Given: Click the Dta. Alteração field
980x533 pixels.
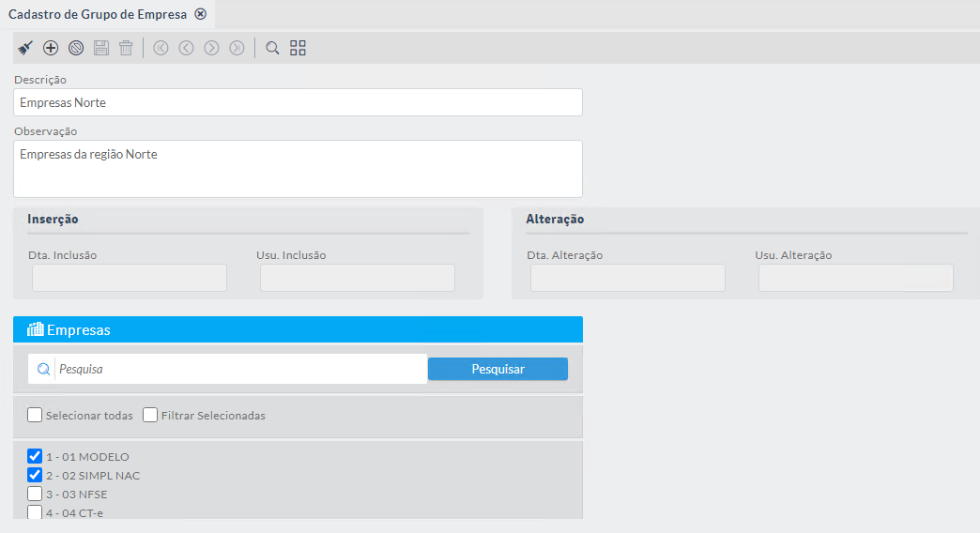Looking at the screenshot, I should 628,278.
